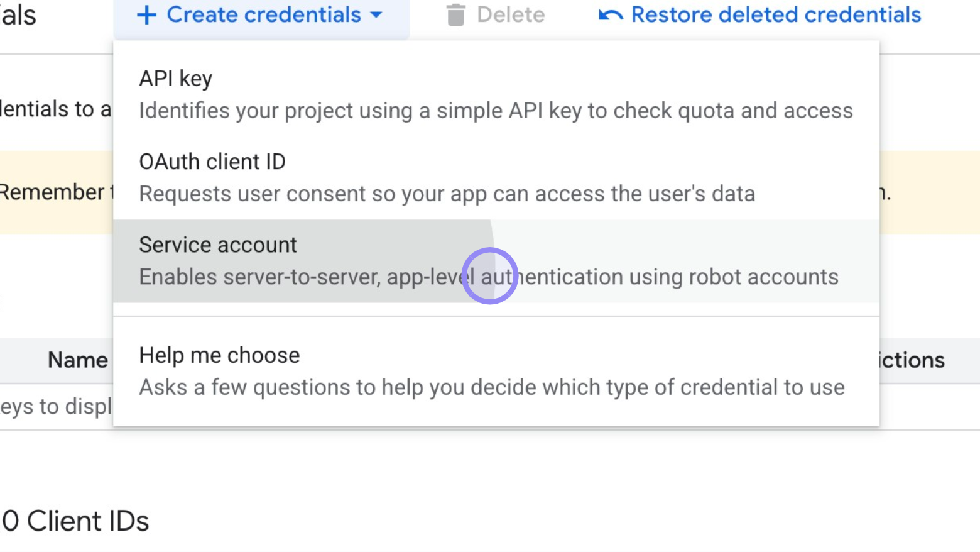Select OAuth client ID from the menu

click(x=212, y=162)
